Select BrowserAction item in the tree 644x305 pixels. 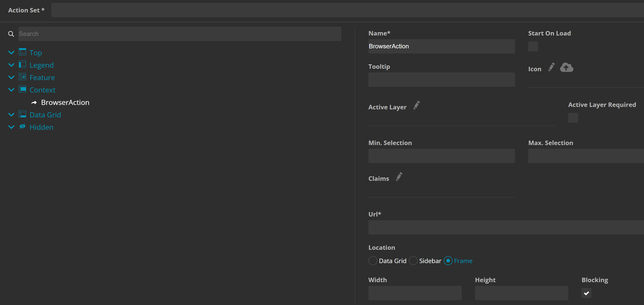[x=65, y=102]
